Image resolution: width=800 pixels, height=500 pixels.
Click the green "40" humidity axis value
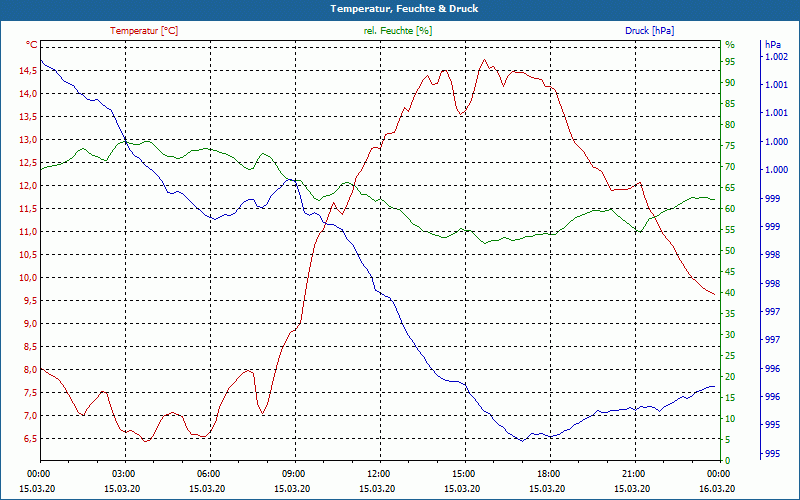click(x=730, y=292)
